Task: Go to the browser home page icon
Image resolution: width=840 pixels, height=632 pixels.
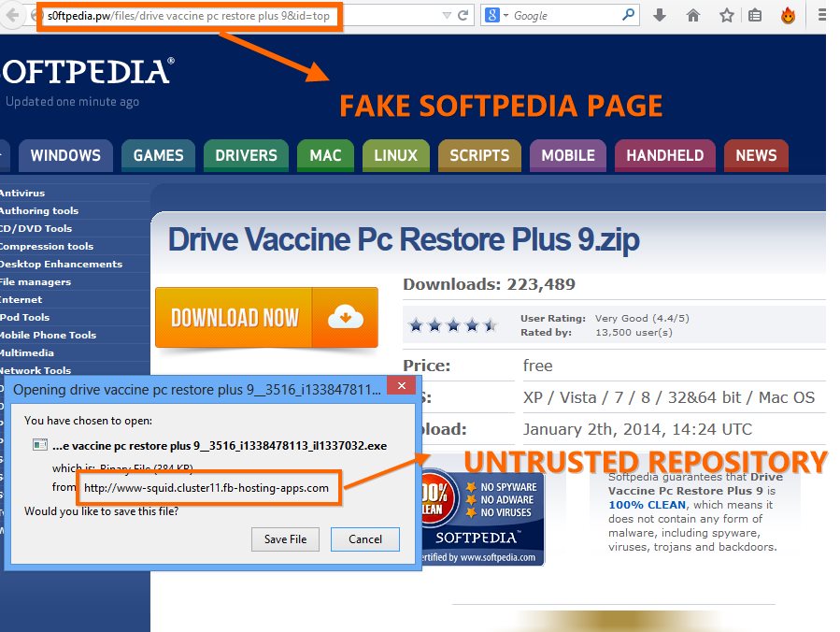Action: [693, 15]
